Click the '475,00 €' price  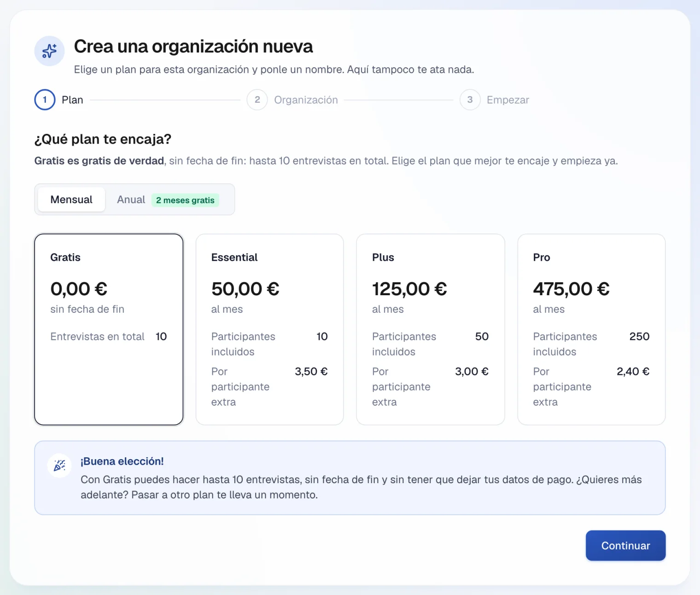pyautogui.click(x=572, y=289)
